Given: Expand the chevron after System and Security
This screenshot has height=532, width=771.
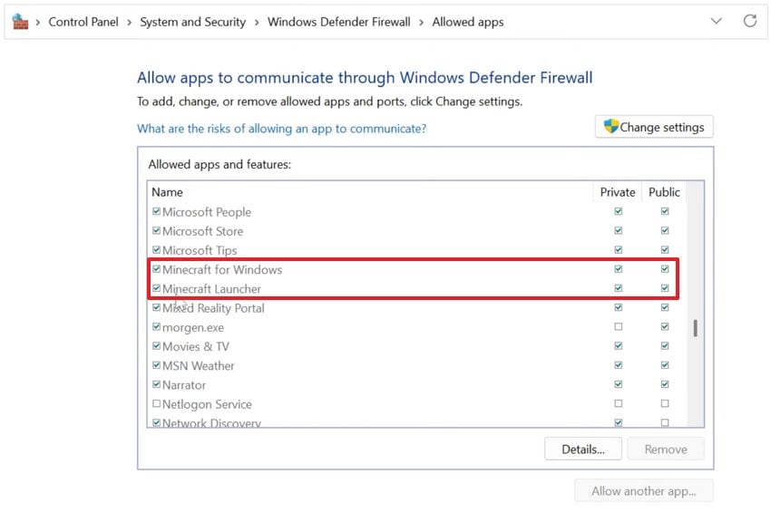Looking at the screenshot, I should [x=257, y=22].
